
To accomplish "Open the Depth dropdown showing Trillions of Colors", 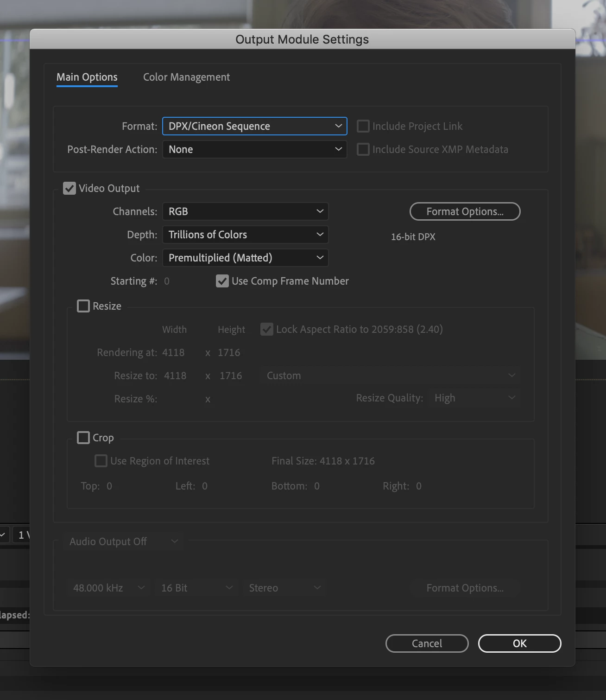I will click(x=245, y=235).
